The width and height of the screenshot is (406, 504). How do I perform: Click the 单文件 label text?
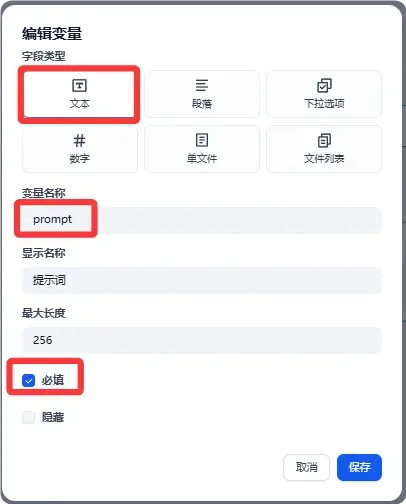[x=202, y=158]
